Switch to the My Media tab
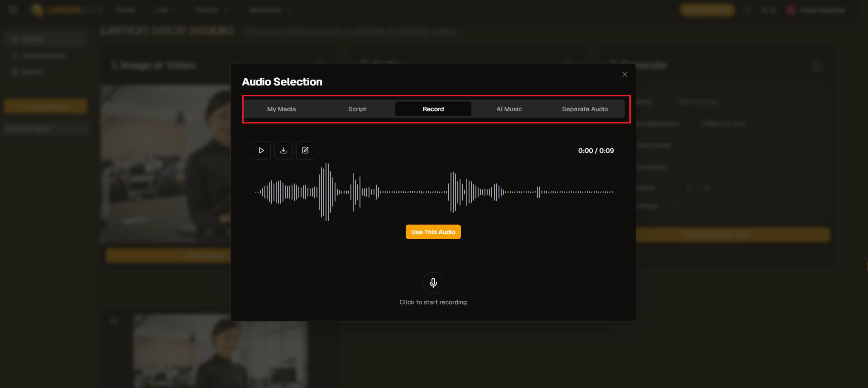 point(281,109)
